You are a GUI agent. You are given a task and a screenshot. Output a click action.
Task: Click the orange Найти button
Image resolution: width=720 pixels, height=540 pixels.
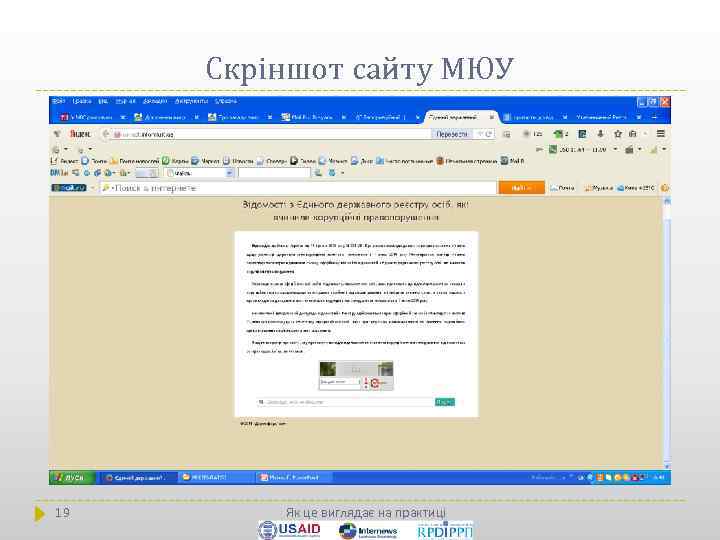tap(521, 188)
